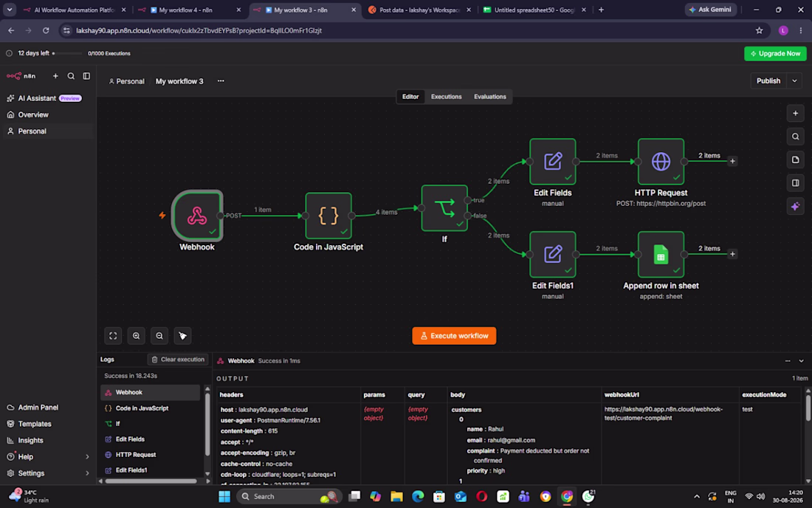This screenshot has width=812, height=508.
Task: Switch to the Editor tab
Action: pyautogui.click(x=410, y=97)
